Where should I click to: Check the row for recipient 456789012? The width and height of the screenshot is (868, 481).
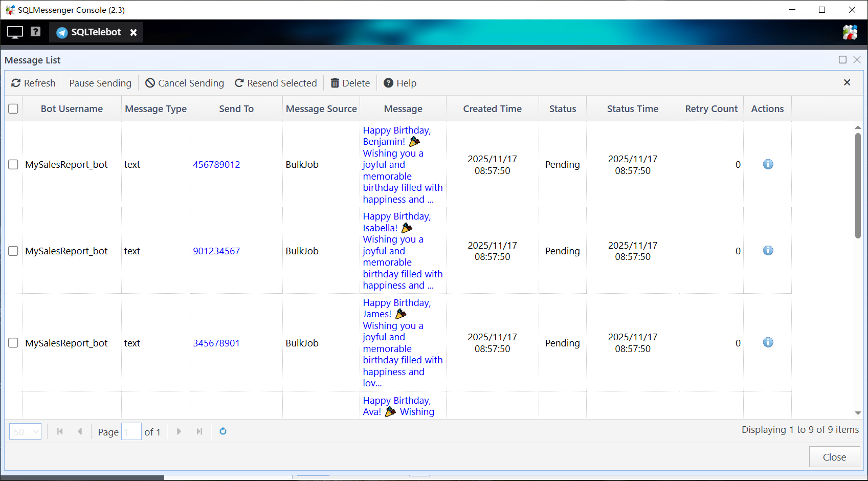click(13, 164)
